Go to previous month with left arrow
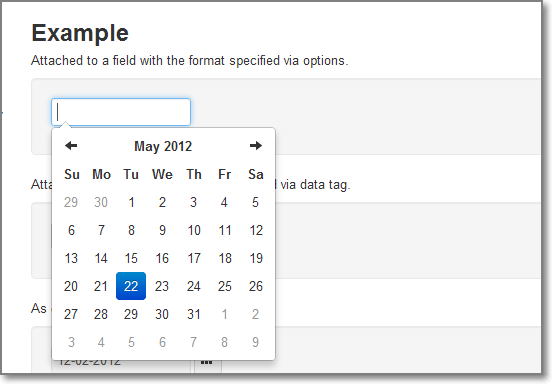This screenshot has height=384, width=552. [71, 146]
